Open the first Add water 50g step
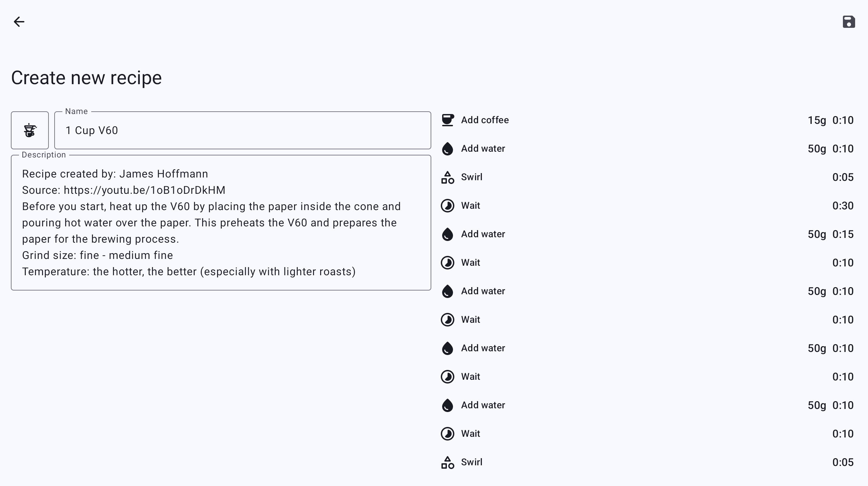This screenshot has width=868, height=486. (483, 149)
